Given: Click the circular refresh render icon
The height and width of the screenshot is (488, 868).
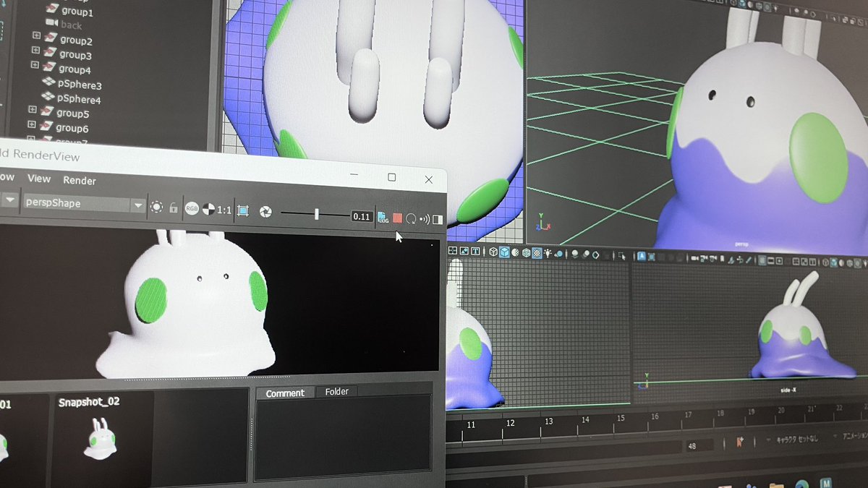Looking at the screenshot, I should [x=411, y=218].
